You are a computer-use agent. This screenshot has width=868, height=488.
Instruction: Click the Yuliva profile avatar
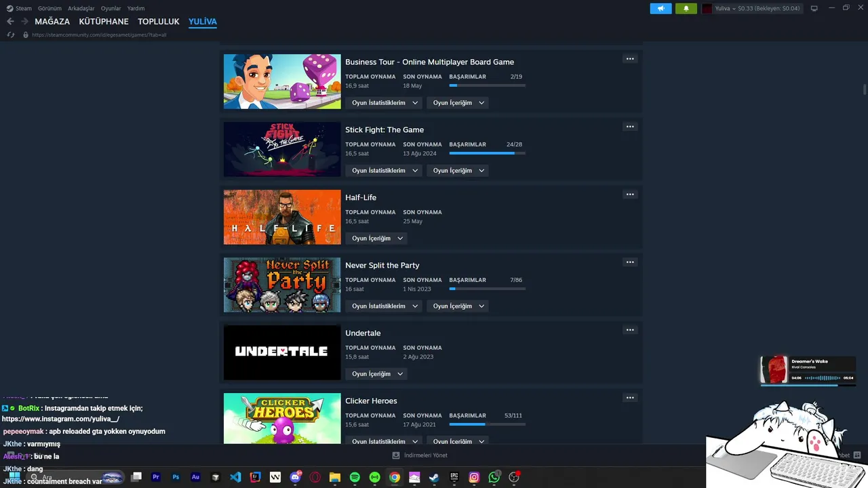707,8
